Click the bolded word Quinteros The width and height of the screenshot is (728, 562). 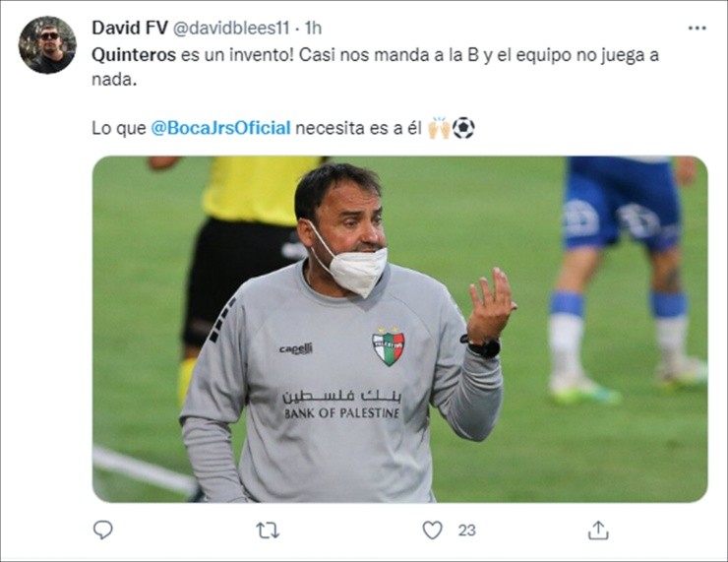pyautogui.click(x=134, y=55)
